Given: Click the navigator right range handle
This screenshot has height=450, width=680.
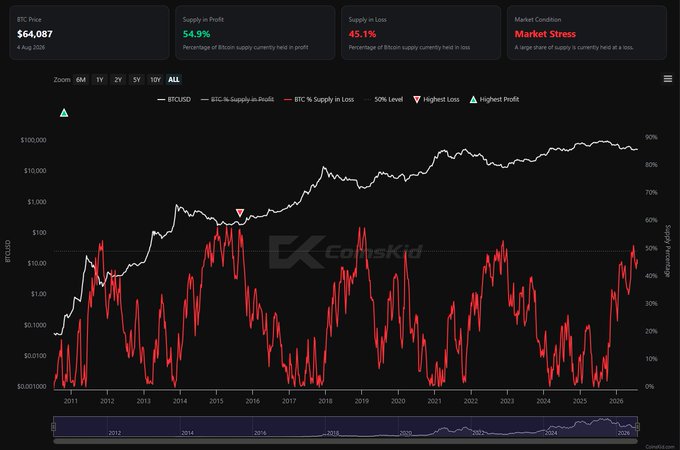Looking at the screenshot, I should click(x=638, y=427).
